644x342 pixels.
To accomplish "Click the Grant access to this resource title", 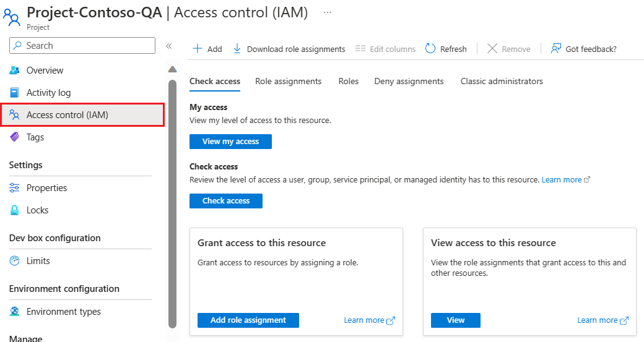I will [261, 243].
